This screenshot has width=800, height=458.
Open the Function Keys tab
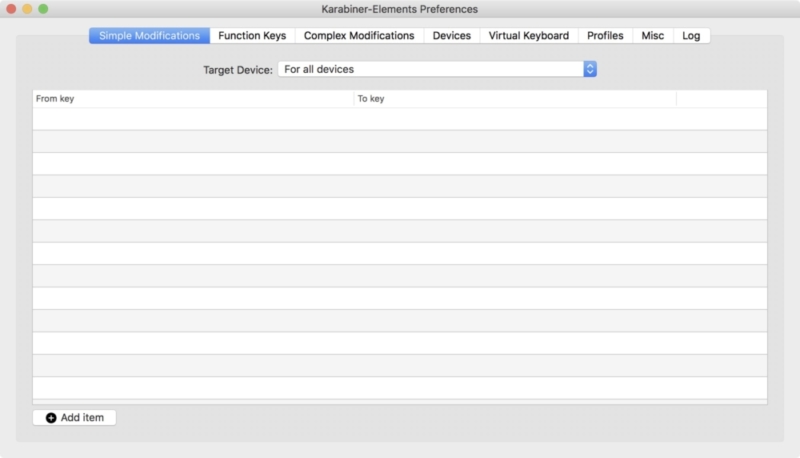click(252, 36)
